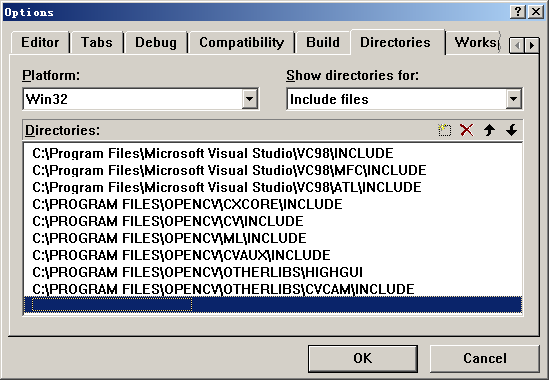Select the VC98\ATL\INCLUDE directory entry
Screen dimensions: 549x381
point(273,187)
